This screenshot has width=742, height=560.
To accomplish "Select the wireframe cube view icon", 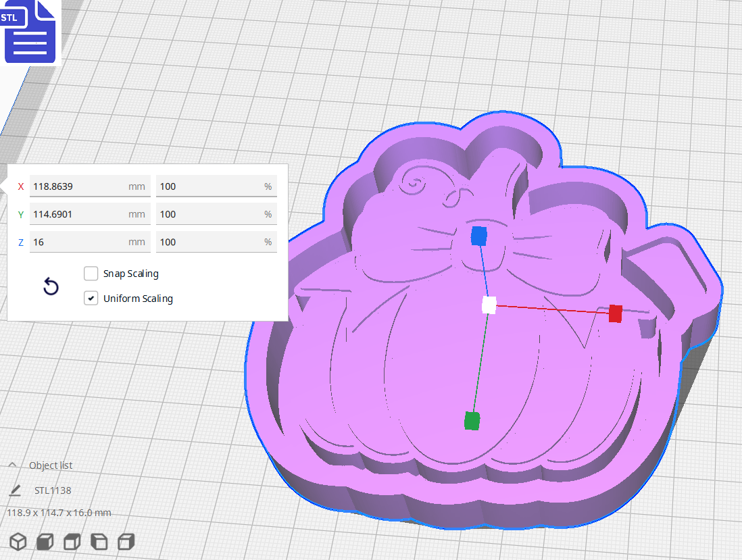I will 18,542.
